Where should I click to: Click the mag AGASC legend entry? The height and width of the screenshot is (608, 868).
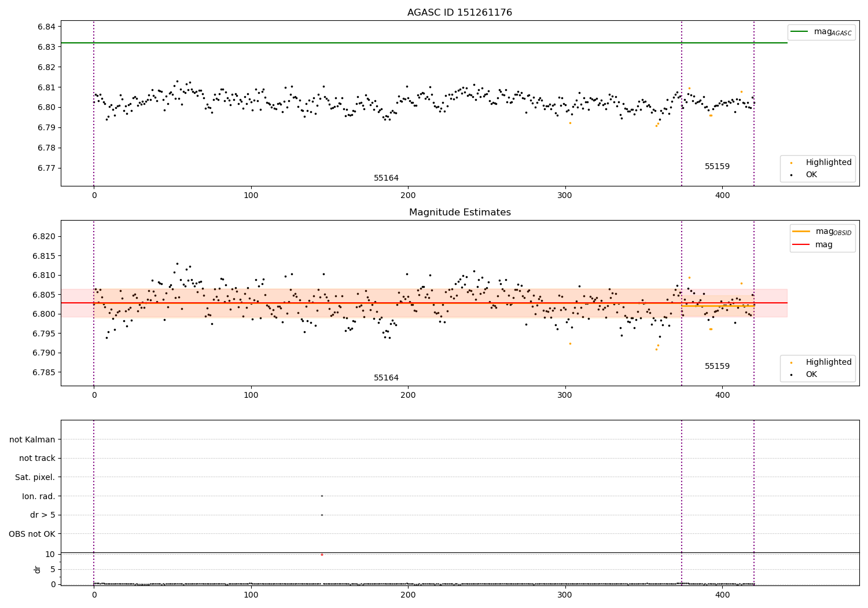[821, 32]
